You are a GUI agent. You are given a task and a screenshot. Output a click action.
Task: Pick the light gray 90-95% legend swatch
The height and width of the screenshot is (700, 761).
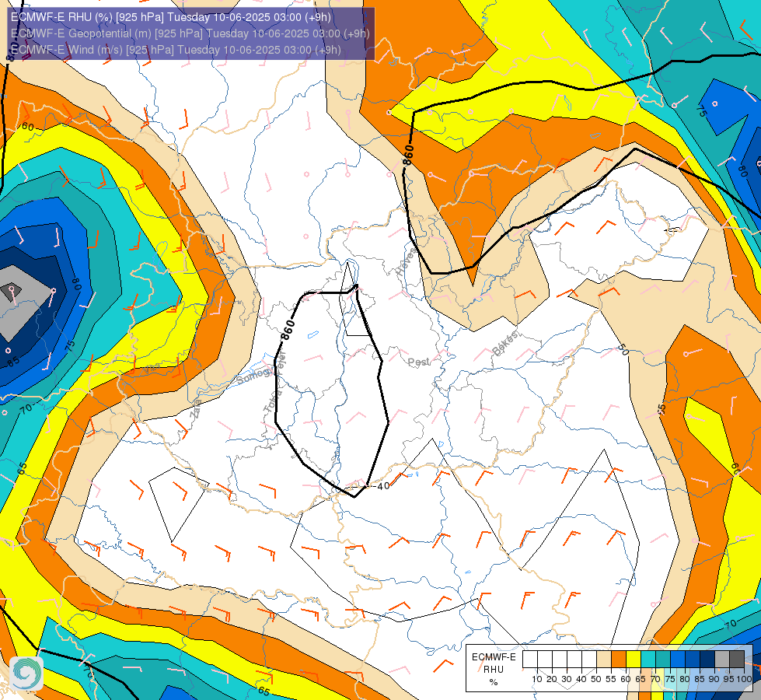(722, 660)
